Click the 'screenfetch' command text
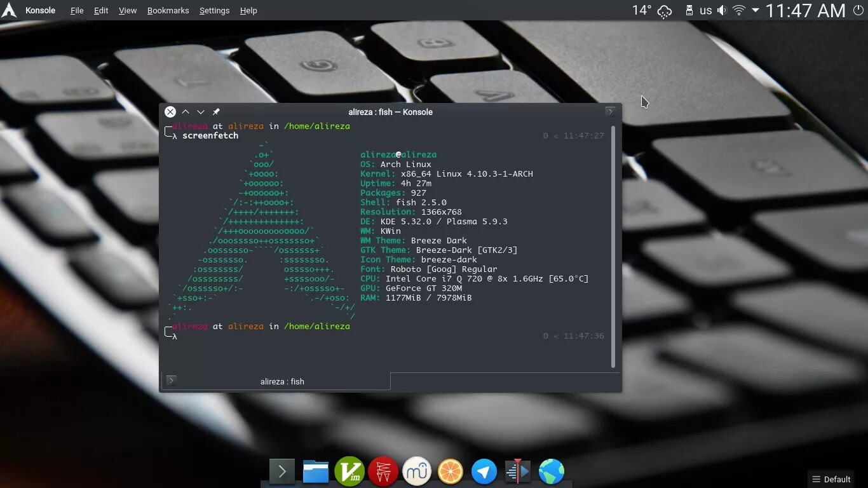Image resolution: width=868 pixels, height=488 pixels. point(210,135)
